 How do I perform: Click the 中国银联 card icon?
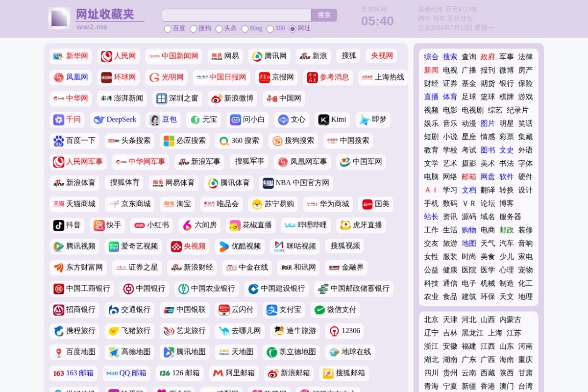169,310
